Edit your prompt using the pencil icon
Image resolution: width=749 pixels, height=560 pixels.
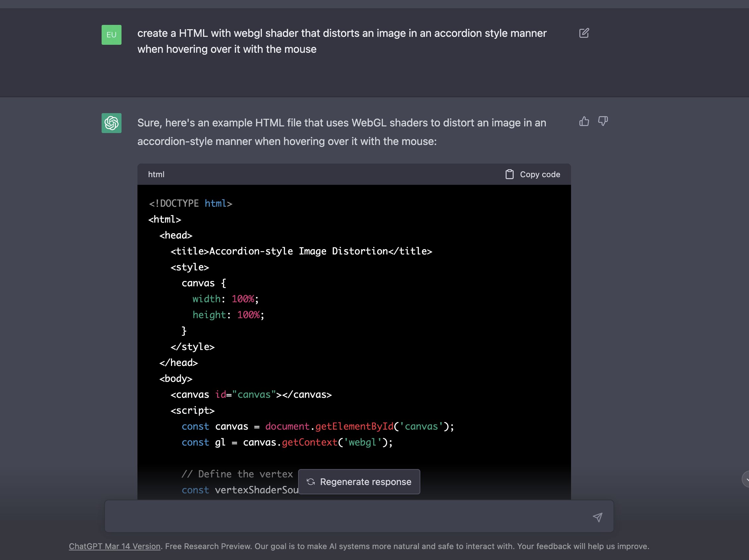[x=584, y=33]
